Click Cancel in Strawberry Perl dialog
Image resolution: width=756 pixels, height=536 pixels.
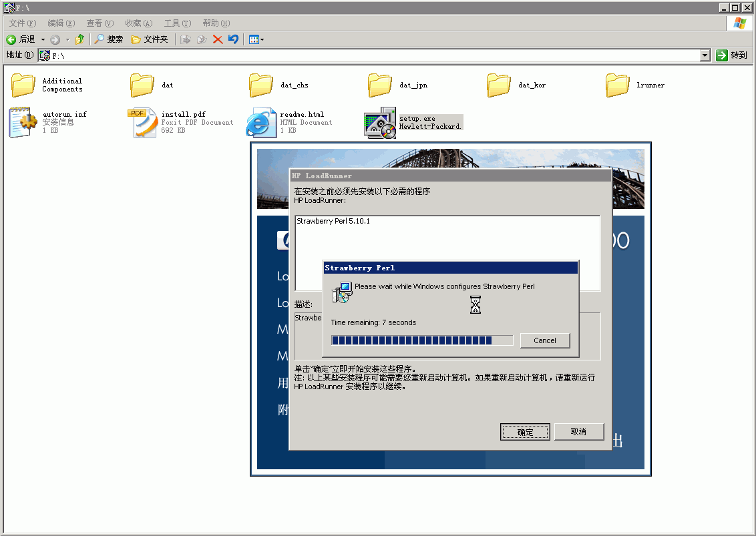click(545, 340)
